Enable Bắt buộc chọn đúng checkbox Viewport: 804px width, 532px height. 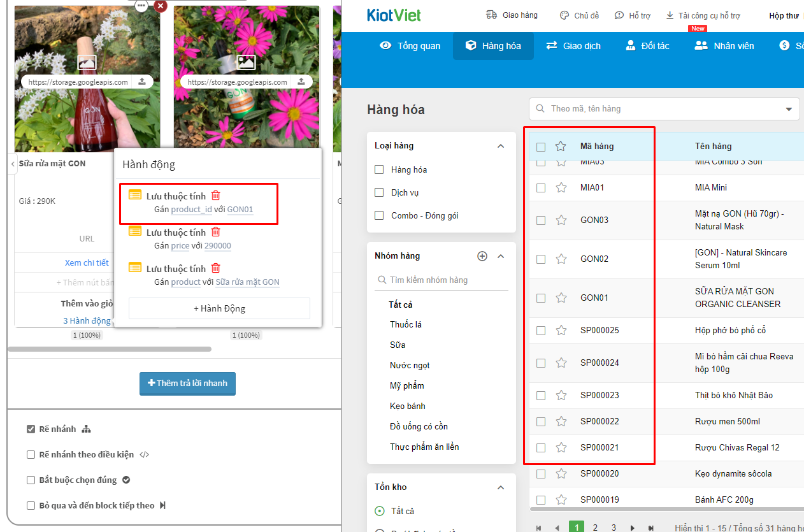31,480
